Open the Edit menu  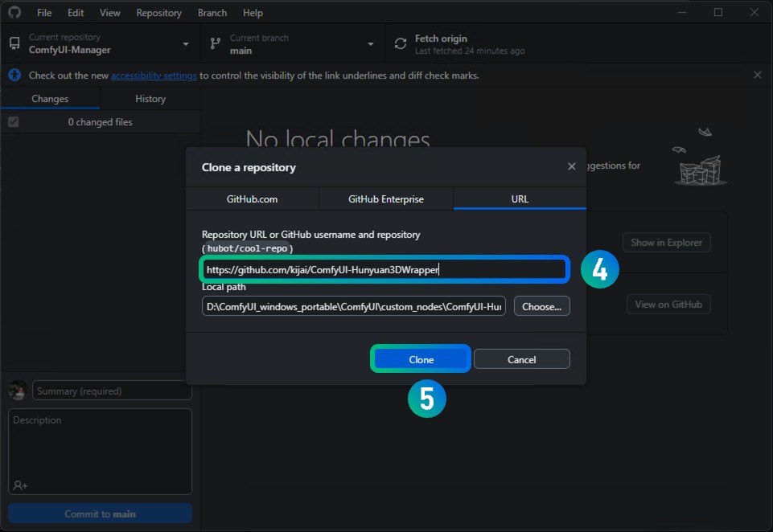[x=76, y=13]
